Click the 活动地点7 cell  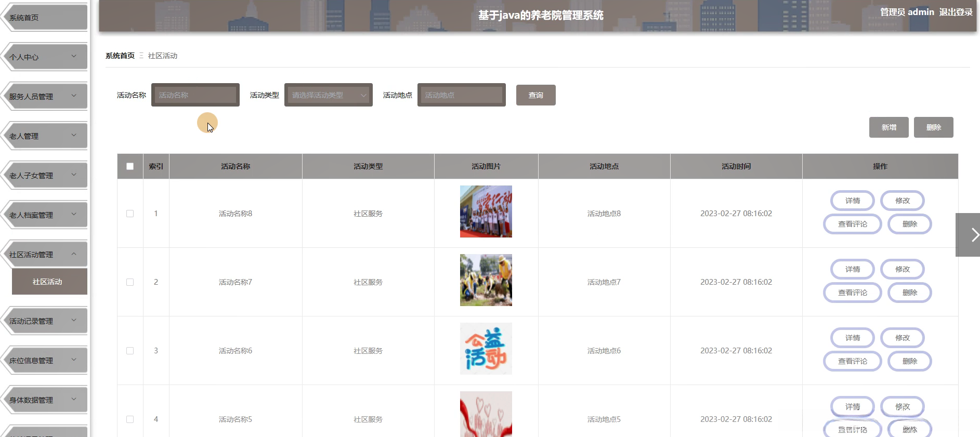click(604, 282)
